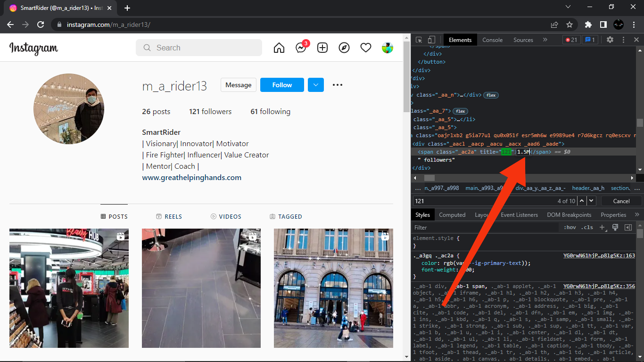The image size is (644, 362).
Task: Bookmark this page with the star
Action: (x=570, y=25)
